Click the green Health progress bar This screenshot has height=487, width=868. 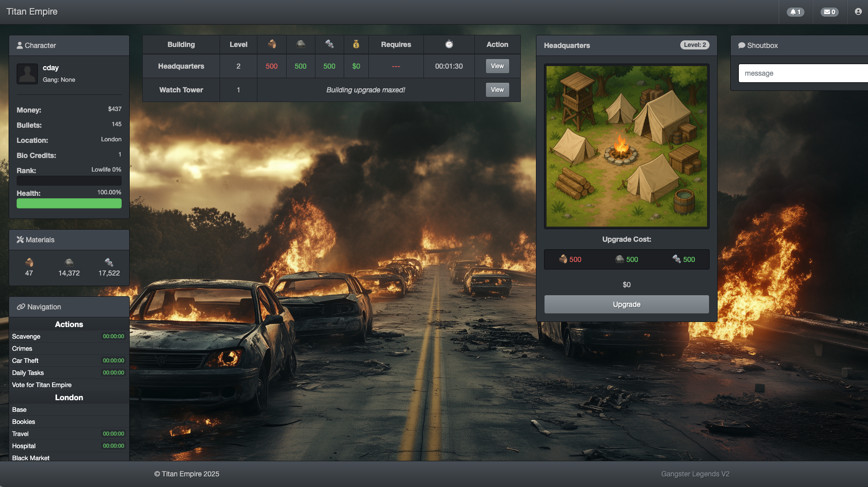coord(69,203)
